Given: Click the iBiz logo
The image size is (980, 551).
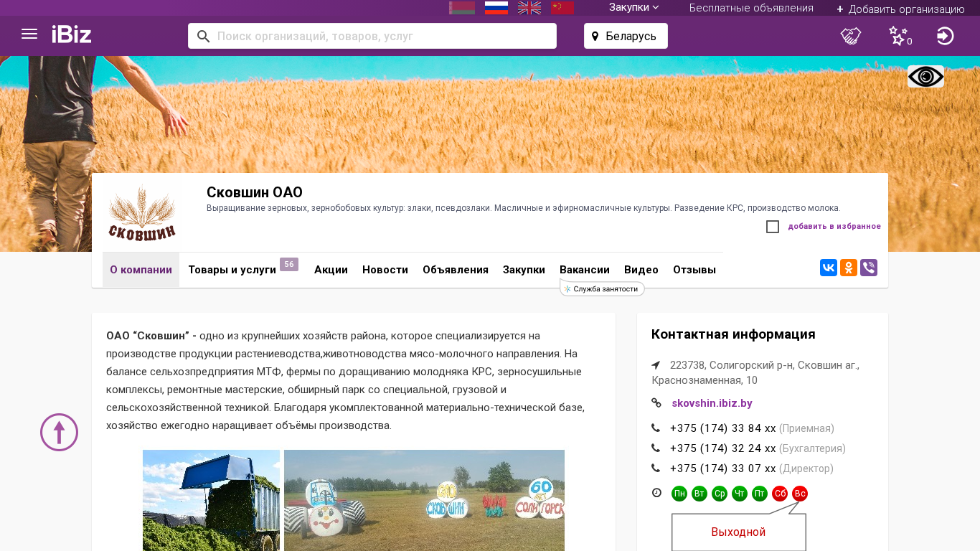Looking at the screenshot, I should click(x=72, y=34).
